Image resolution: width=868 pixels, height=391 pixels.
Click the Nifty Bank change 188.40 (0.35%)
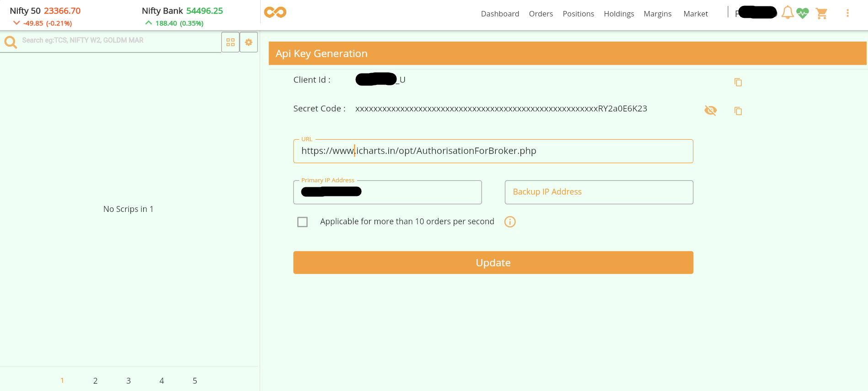[x=179, y=23]
